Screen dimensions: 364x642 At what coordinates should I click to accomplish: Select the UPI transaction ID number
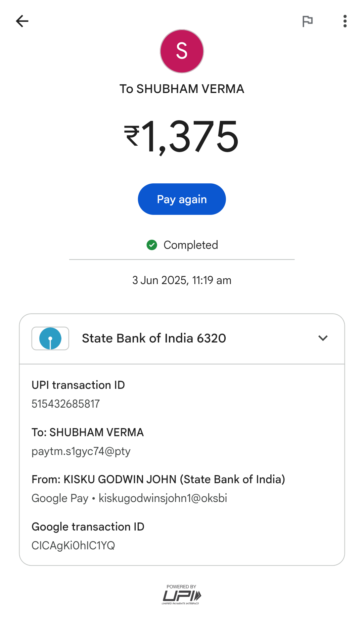tap(66, 404)
